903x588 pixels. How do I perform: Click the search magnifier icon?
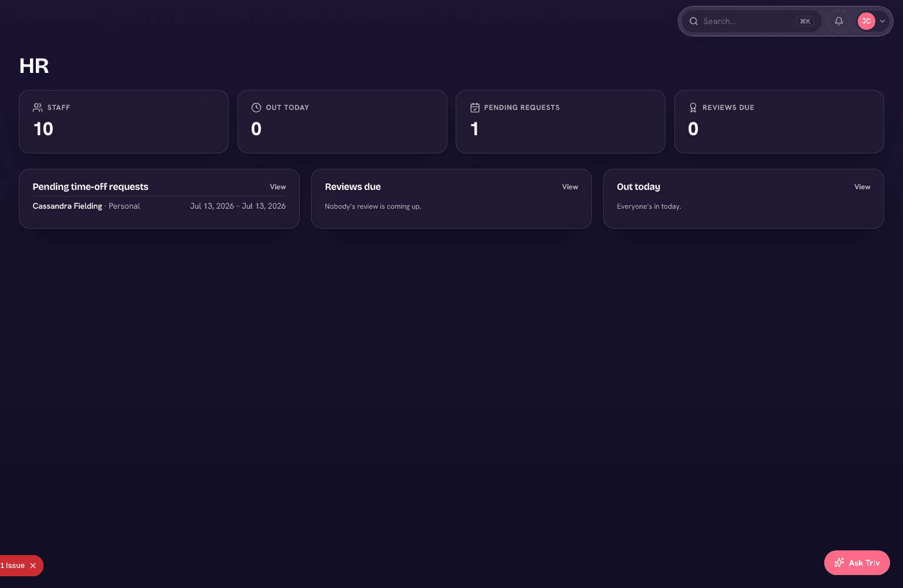694,21
